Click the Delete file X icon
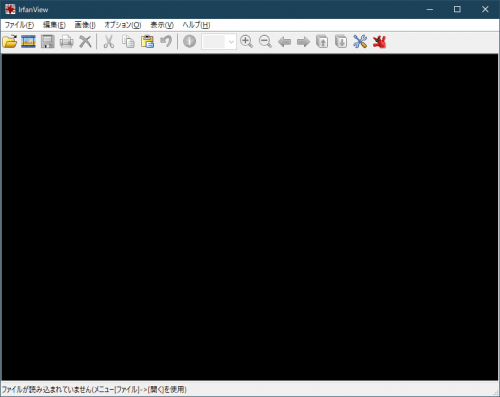This screenshot has width=500, height=397. click(85, 42)
